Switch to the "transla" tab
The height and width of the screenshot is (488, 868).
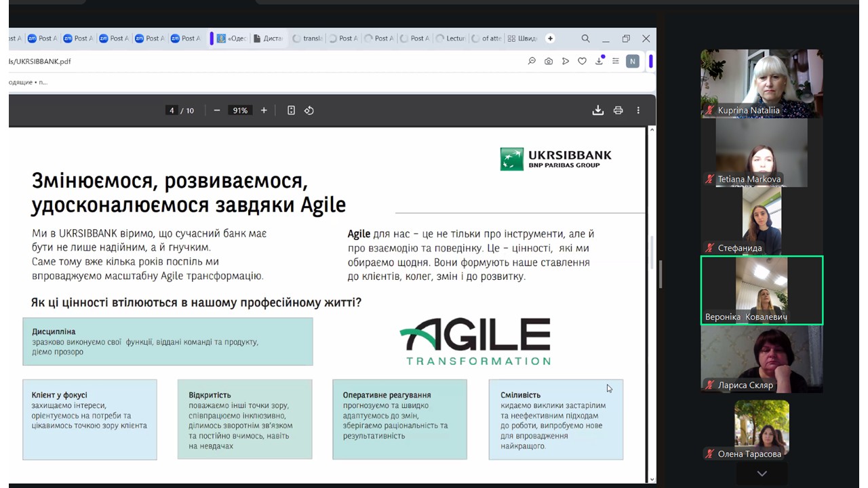tap(307, 39)
